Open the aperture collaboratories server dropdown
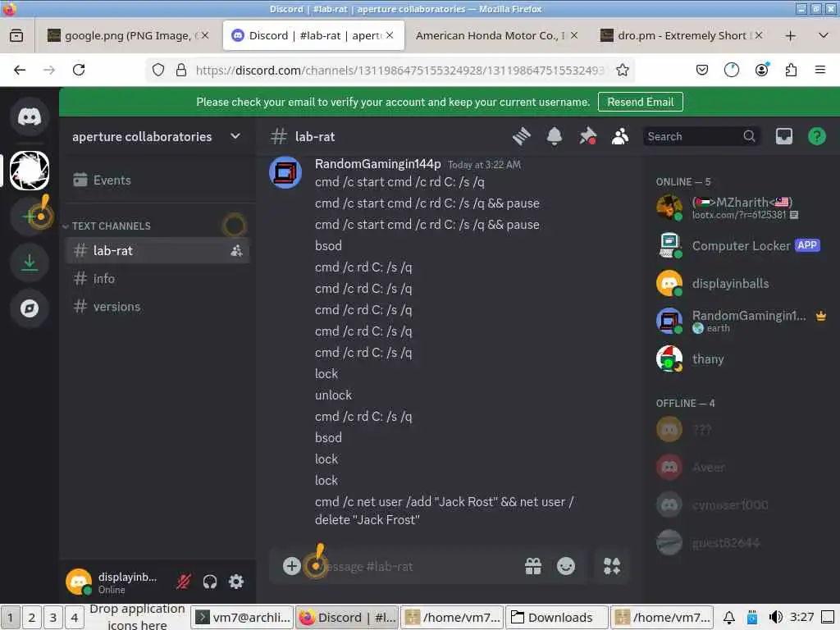 coord(157,137)
